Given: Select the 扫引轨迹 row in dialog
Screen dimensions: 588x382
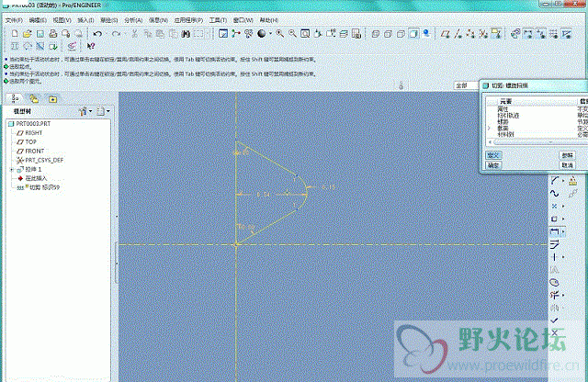Looking at the screenshot, I should tap(537, 116).
